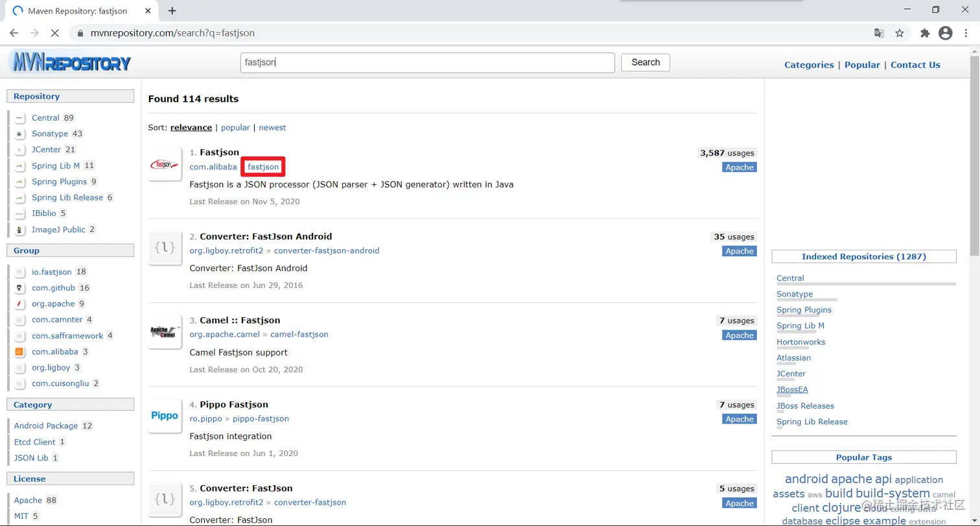Click the fastjson artifact link
The height and width of the screenshot is (526, 980).
(x=263, y=167)
